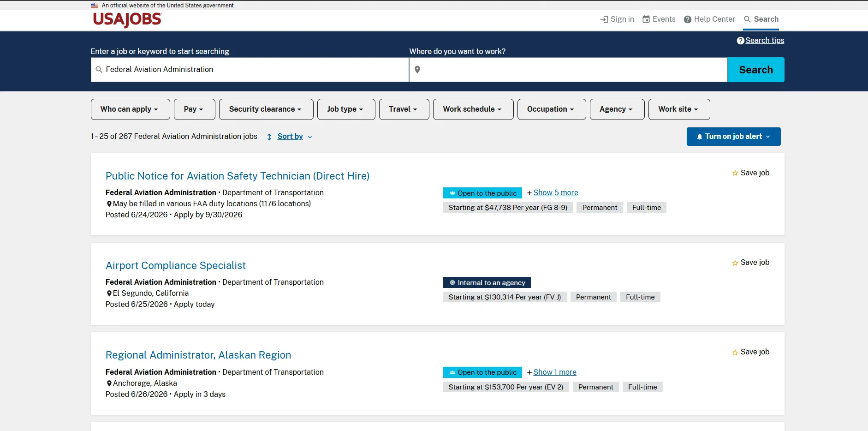Click the US flag icon in banner
This screenshot has height=431, width=868.
click(x=95, y=6)
